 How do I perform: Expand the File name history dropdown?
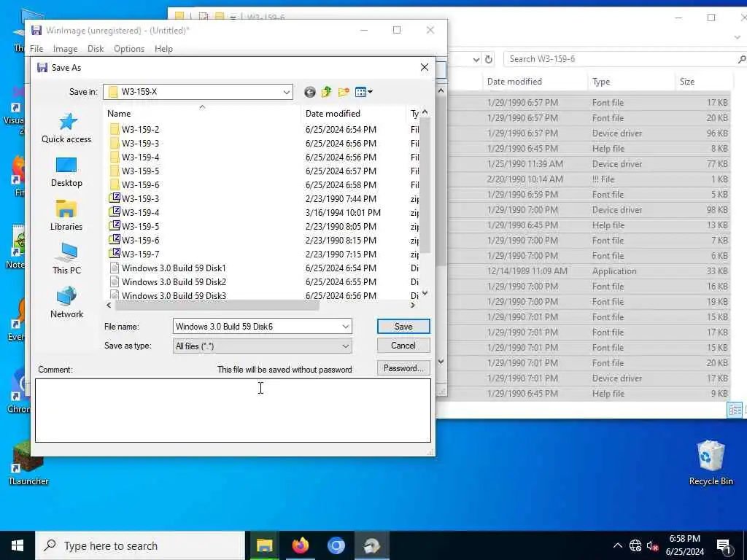345,327
